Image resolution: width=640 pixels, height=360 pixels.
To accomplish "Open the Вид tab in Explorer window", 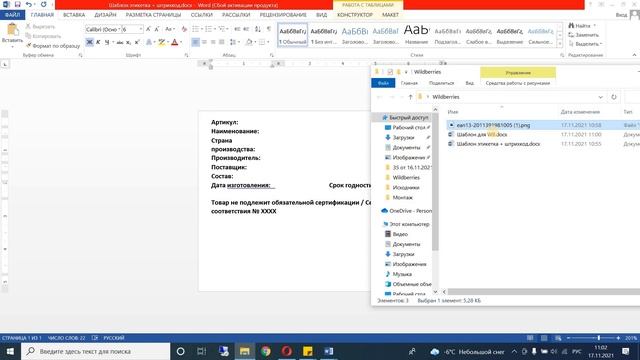I will [470, 83].
